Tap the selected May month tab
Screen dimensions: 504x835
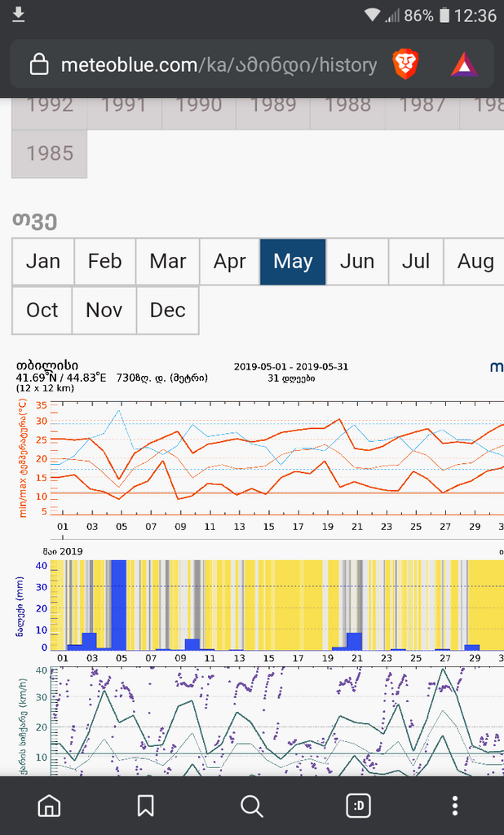pyautogui.click(x=293, y=262)
